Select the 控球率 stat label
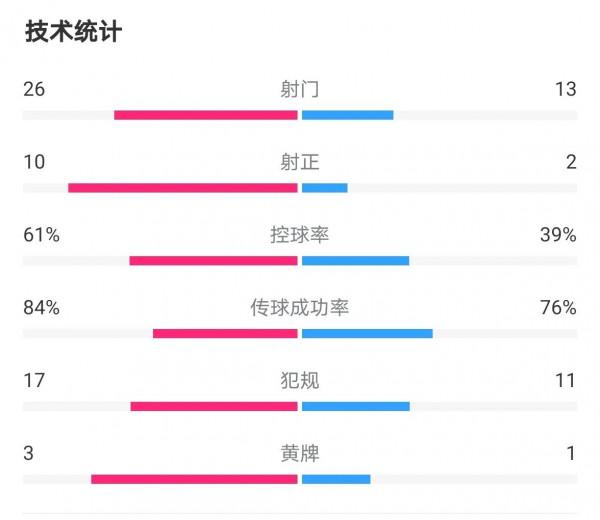 click(300, 235)
